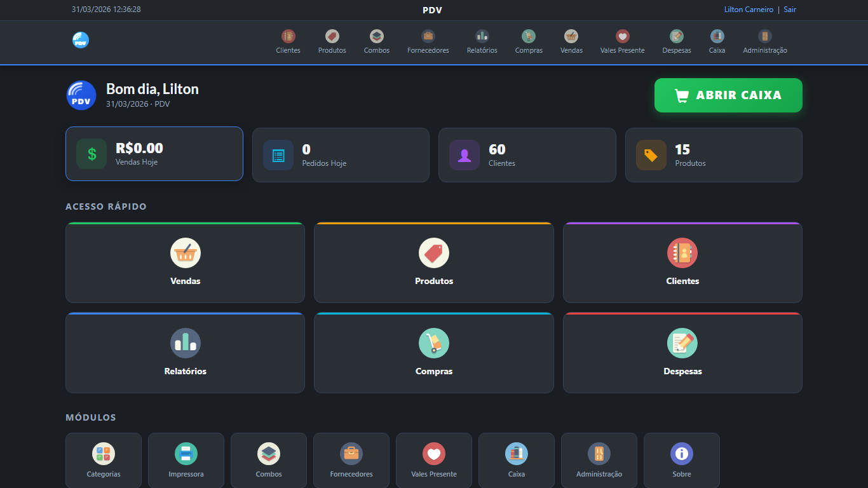
Task: Click the PDV avatar beside greeting
Action: point(81,95)
